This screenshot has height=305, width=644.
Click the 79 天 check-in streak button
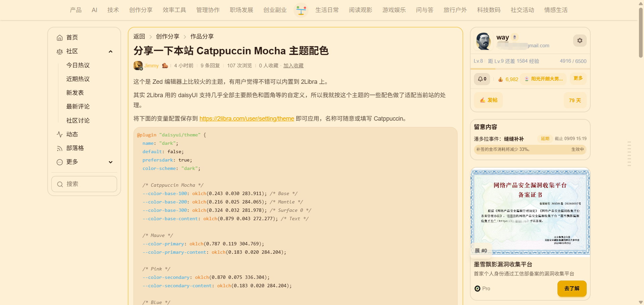pos(575,100)
